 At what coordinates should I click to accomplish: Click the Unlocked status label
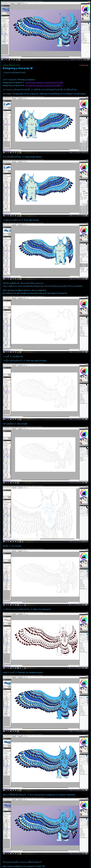(x=84, y=65)
